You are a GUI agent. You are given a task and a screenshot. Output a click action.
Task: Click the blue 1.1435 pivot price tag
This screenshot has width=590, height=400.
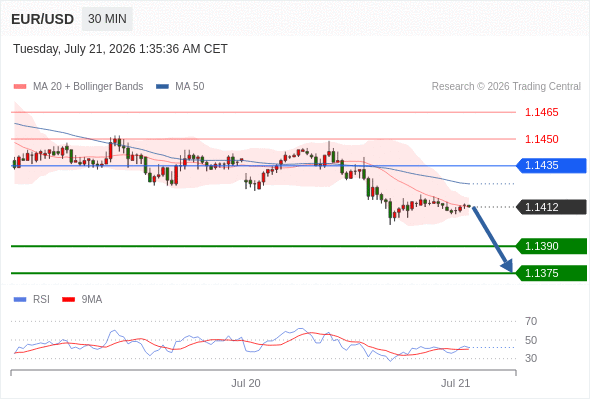(x=551, y=166)
